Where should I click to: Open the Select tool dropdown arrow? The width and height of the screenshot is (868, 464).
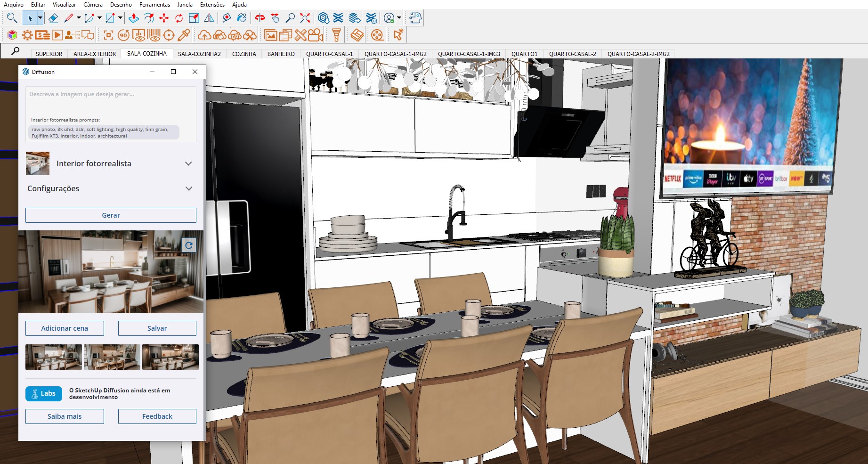40,18
